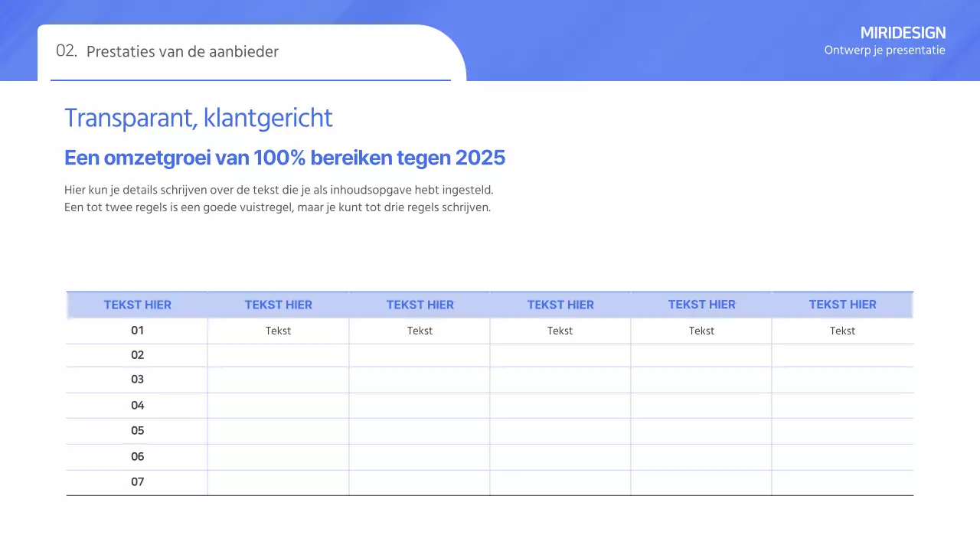
Task: Click row number '04' in the table
Action: point(137,405)
